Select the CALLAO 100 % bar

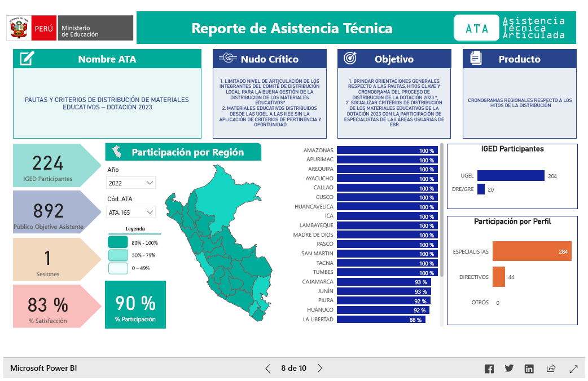point(387,188)
